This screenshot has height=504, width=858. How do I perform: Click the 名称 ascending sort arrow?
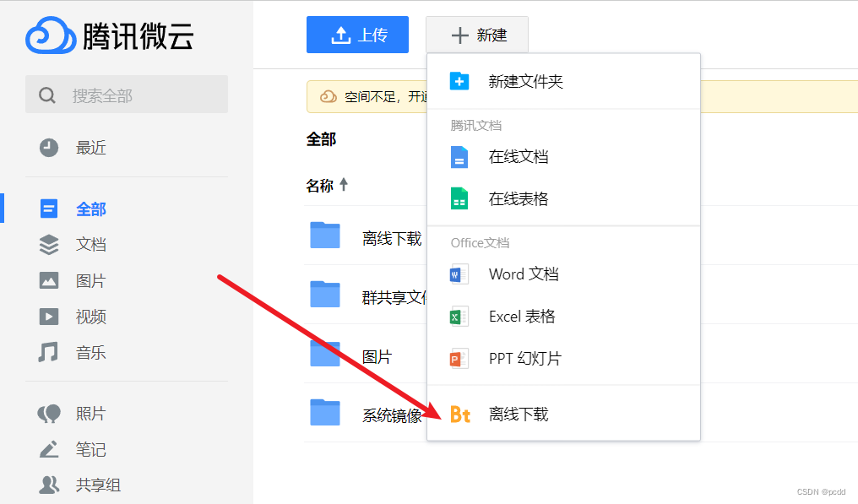click(x=344, y=184)
